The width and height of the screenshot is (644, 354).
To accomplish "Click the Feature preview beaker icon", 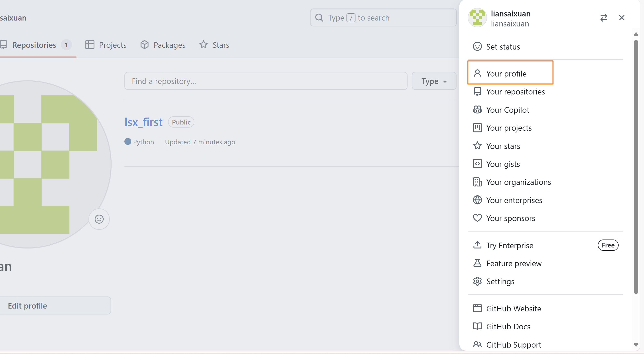I will coord(477,263).
